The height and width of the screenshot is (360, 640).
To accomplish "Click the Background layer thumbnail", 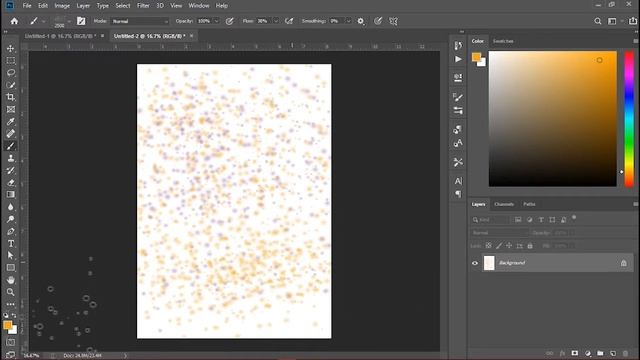I will pos(489,263).
